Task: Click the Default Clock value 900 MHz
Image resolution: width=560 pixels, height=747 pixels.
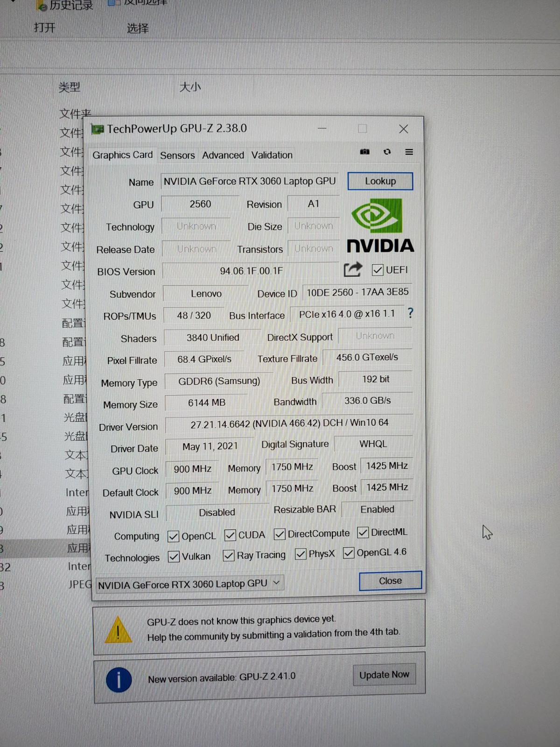Action: [193, 491]
